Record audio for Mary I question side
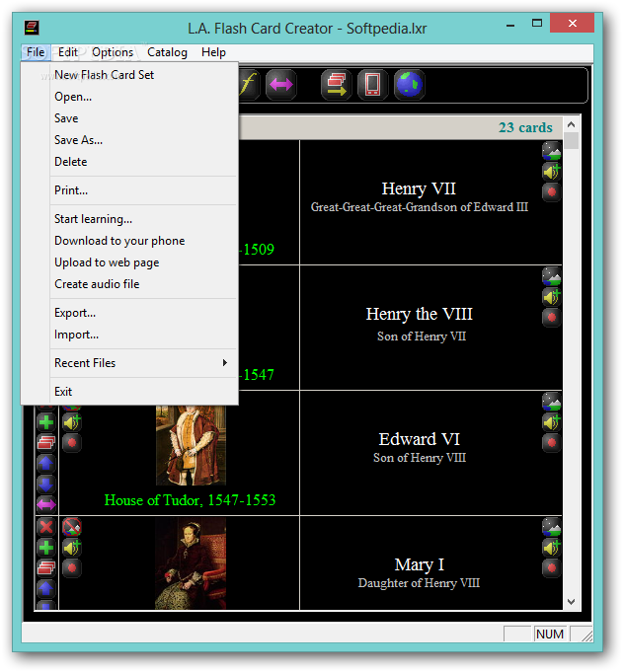Screen dimensions: 623x672 (72, 567)
